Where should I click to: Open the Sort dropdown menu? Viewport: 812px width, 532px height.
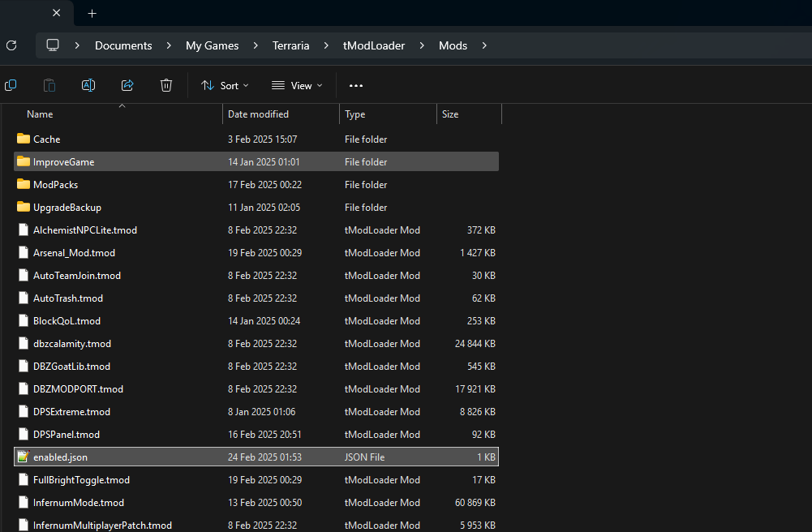(x=225, y=85)
